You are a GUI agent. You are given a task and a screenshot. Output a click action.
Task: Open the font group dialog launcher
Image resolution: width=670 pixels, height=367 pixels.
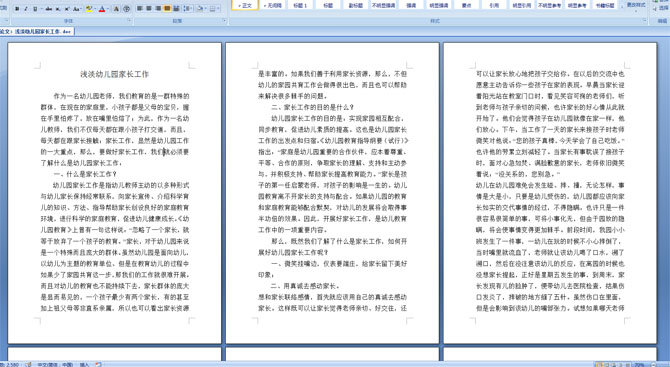[129, 20]
